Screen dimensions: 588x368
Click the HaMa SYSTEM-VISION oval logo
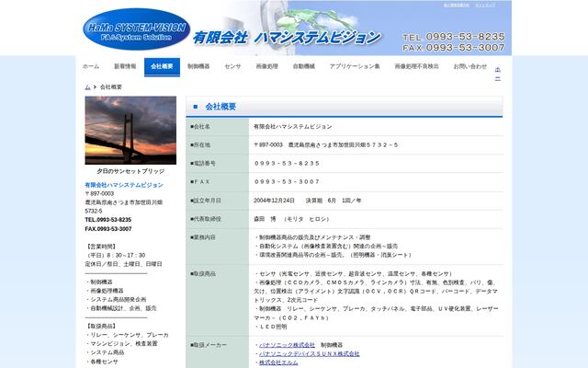(137, 29)
